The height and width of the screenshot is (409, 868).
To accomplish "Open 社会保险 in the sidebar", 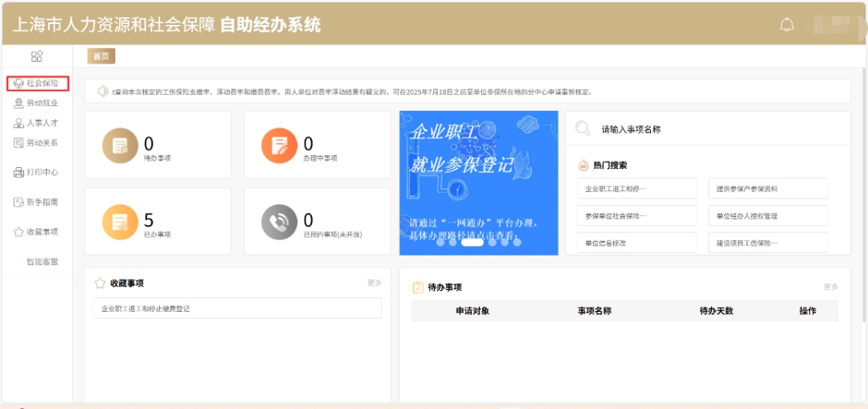I will pos(37,83).
